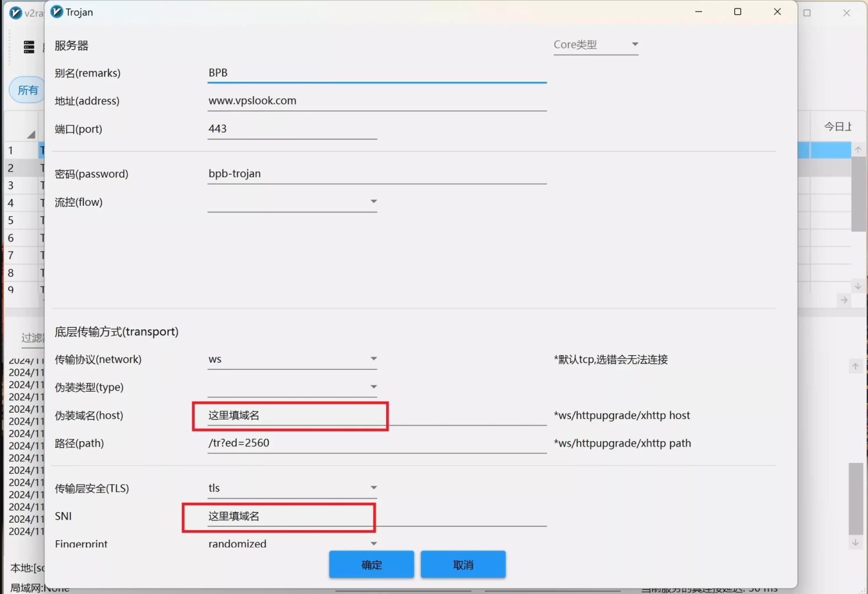Click the select-all triangle in the table corner
The image size is (868, 594).
(31, 134)
